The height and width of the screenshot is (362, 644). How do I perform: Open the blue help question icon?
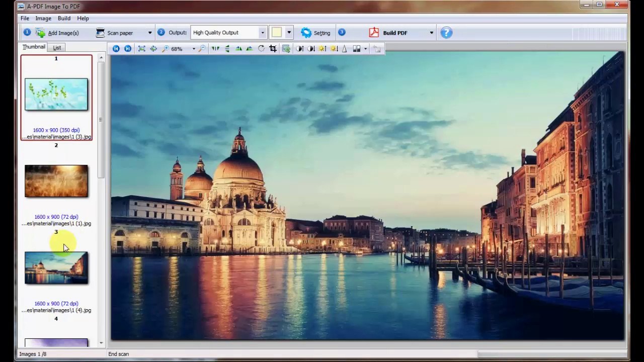click(446, 33)
